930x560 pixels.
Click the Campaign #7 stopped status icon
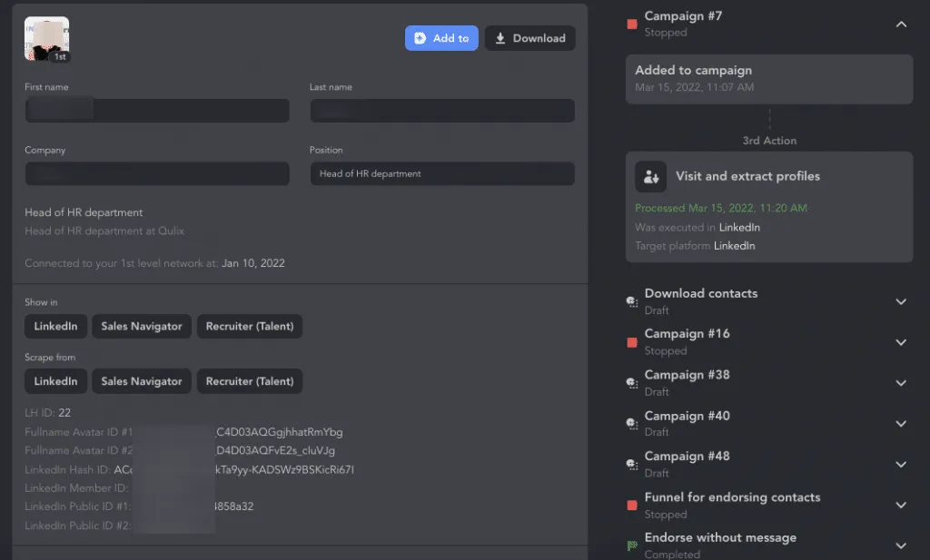tap(632, 25)
